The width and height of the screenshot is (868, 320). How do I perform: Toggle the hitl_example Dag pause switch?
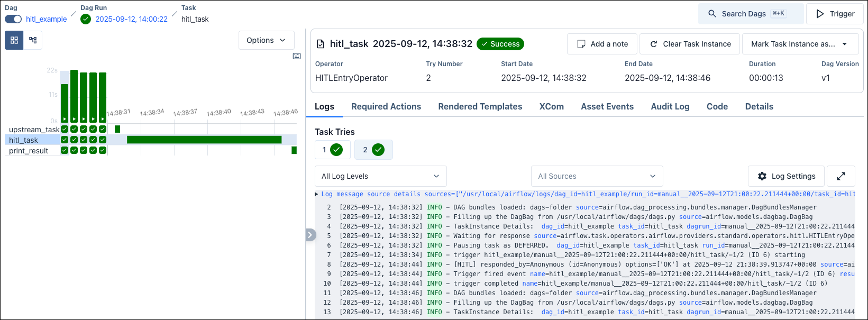pos(13,19)
